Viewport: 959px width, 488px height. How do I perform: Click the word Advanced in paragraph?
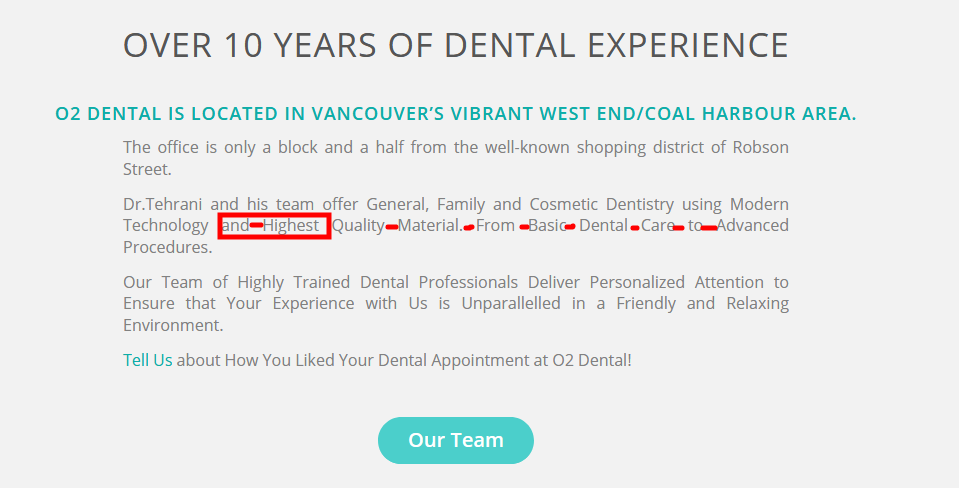coord(752,226)
